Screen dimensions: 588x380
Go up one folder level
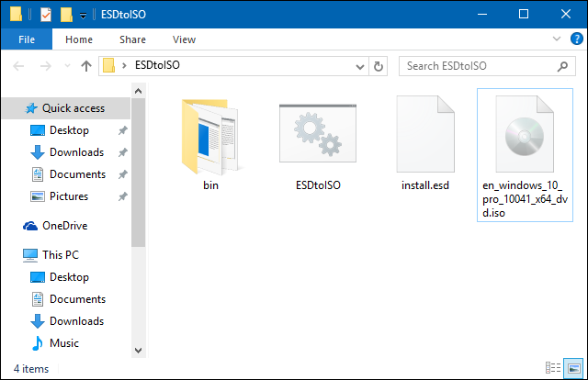click(x=86, y=66)
